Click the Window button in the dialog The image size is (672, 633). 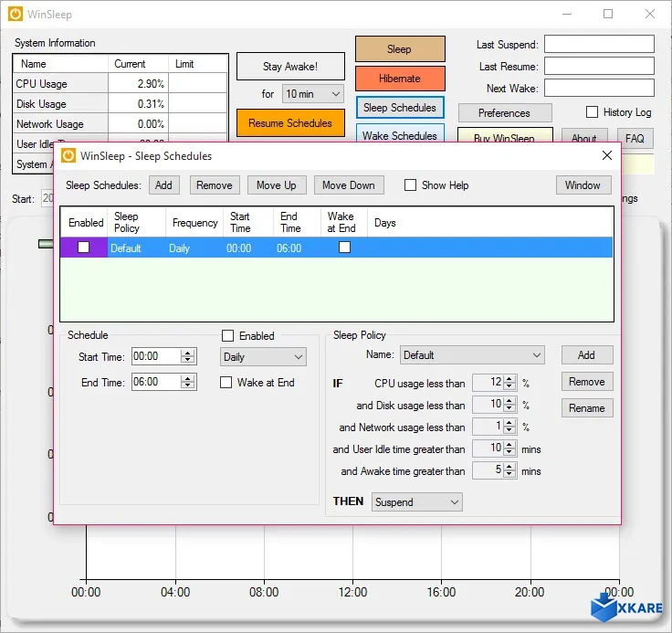583,185
